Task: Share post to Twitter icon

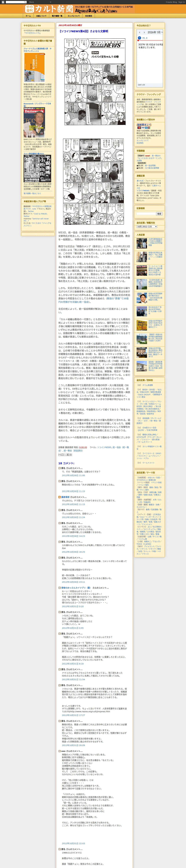Action: tap(65, 455)
